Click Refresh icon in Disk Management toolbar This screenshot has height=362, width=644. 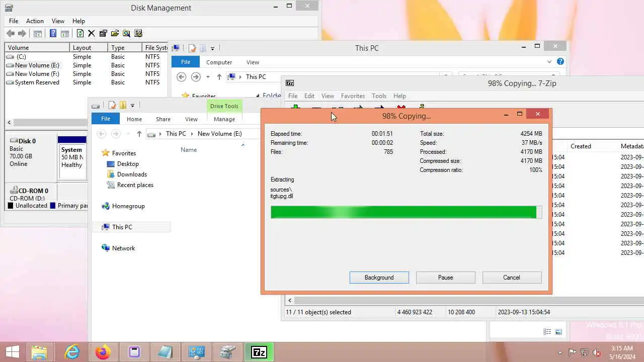[x=80, y=34]
